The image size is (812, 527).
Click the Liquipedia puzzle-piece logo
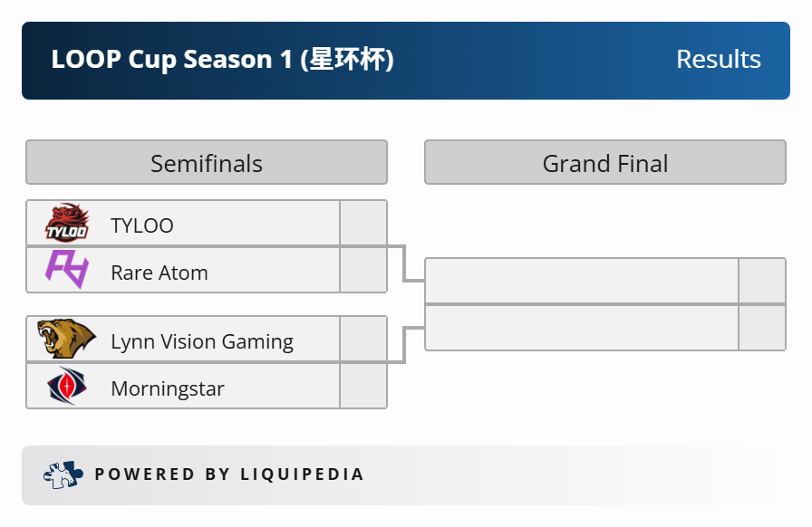point(63,474)
